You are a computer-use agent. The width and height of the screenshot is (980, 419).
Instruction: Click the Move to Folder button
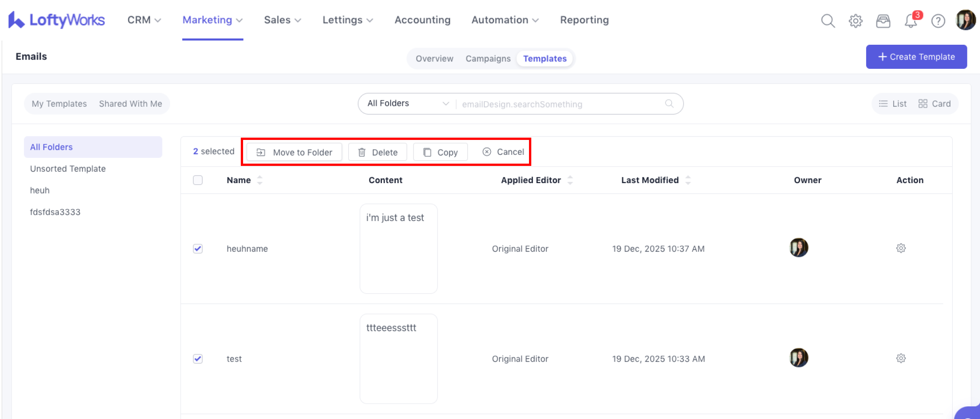click(294, 152)
